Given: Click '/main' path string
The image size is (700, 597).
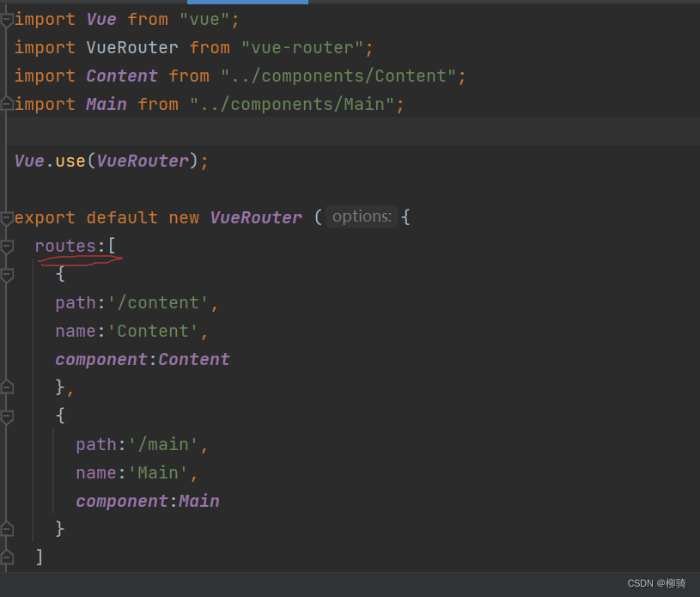Looking at the screenshot, I should [163, 444].
